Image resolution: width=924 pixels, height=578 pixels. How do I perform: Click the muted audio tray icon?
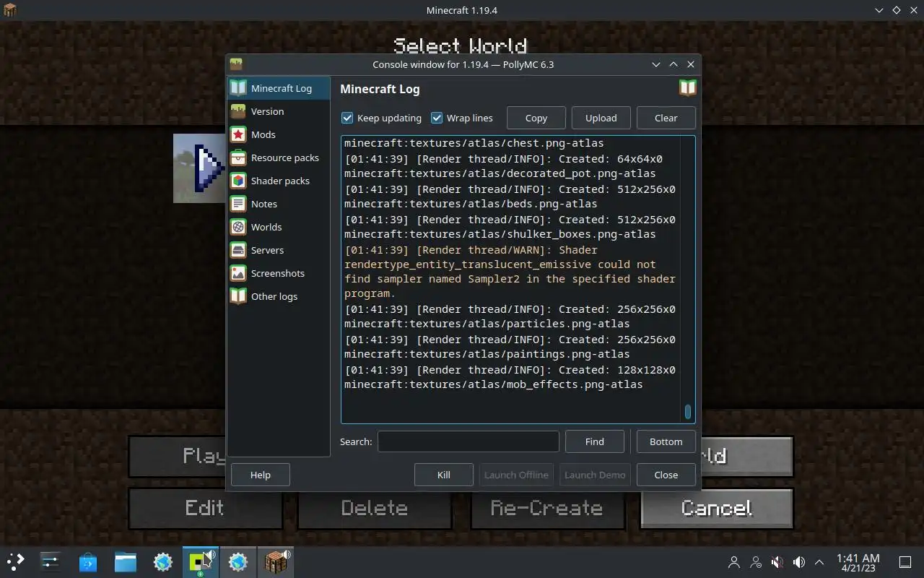(x=777, y=562)
